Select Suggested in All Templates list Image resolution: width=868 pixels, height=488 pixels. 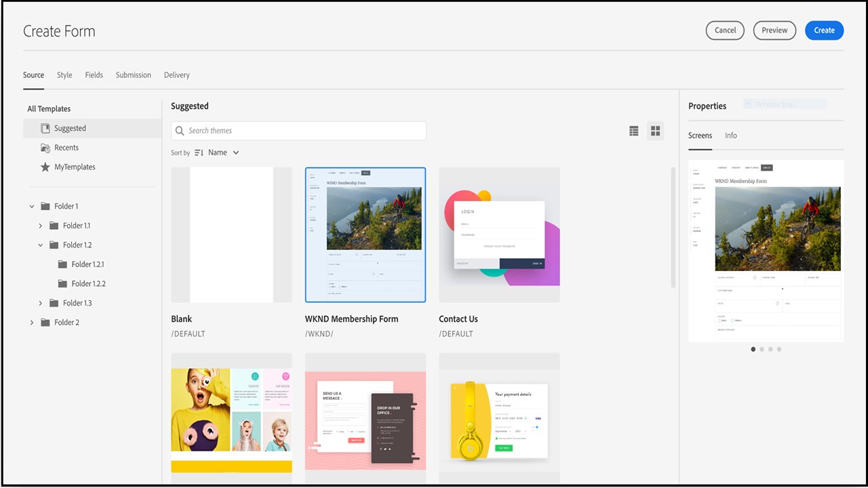92,128
